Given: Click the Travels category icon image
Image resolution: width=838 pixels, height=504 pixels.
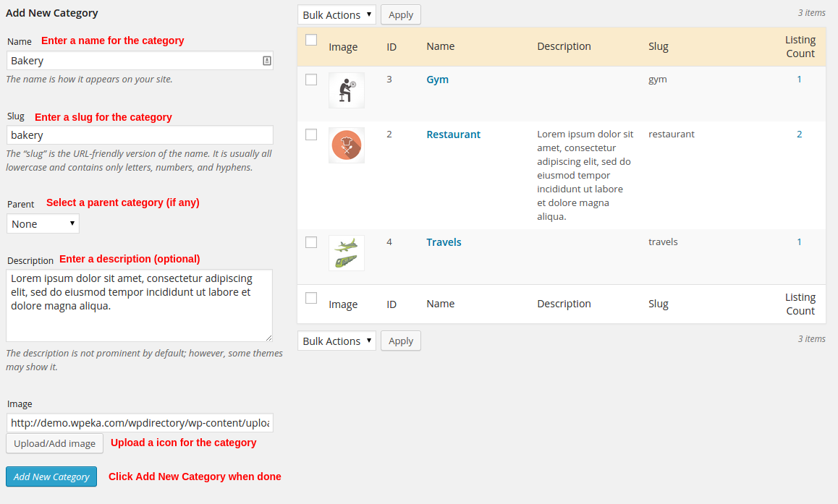Looking at the screenshot, I should [347, 253].
